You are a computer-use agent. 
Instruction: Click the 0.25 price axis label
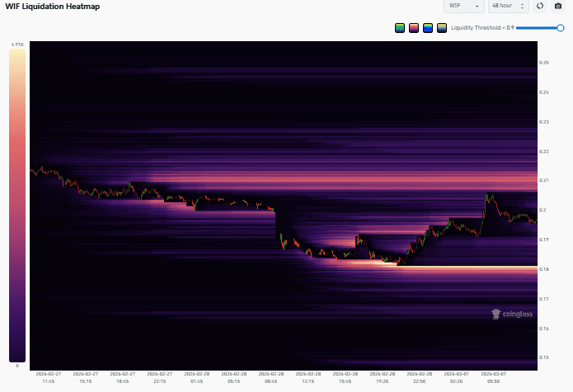(x=544, y=63)
